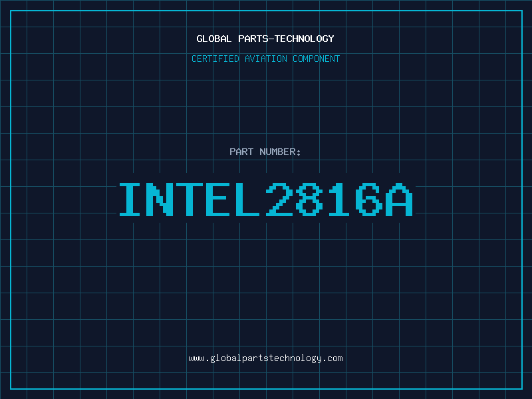The height and width of the screenshot is (399, 532).
Task: Click the PART NUMBER: label
Action: coord(265,152)
